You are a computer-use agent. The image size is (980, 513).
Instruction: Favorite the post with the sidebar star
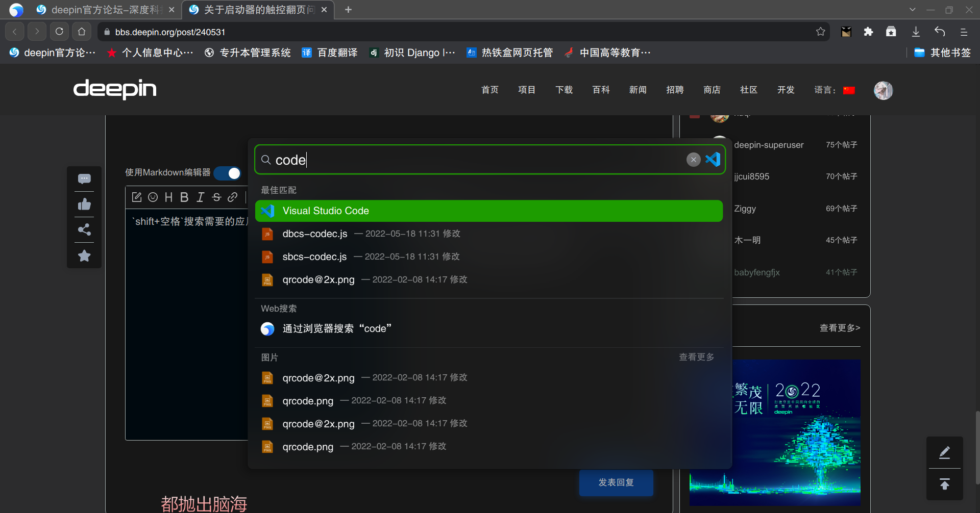(84, 255)
